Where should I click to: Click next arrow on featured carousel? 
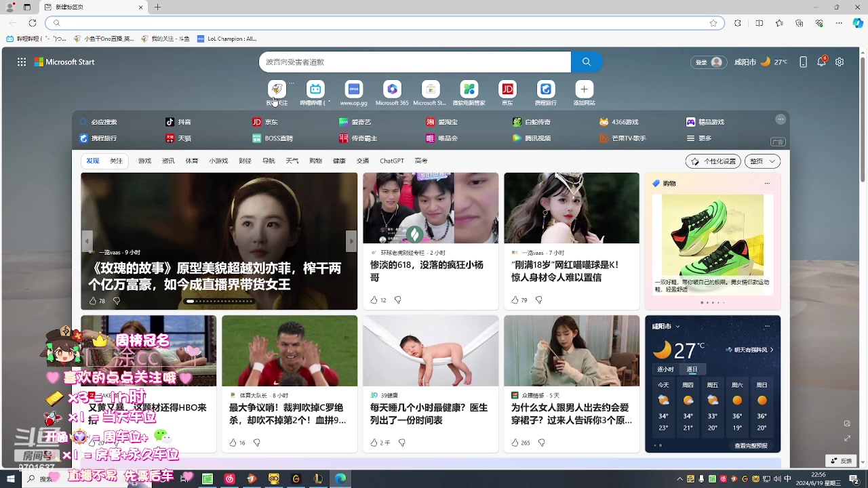(351, 241)
